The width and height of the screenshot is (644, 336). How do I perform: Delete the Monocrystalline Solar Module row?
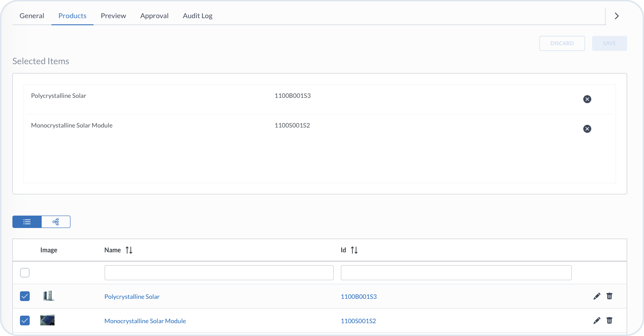609,321
